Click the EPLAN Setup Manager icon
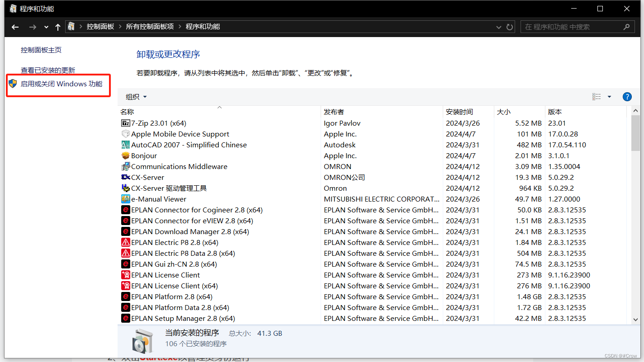This screenshot has height=362, width=644. (126, 318)
